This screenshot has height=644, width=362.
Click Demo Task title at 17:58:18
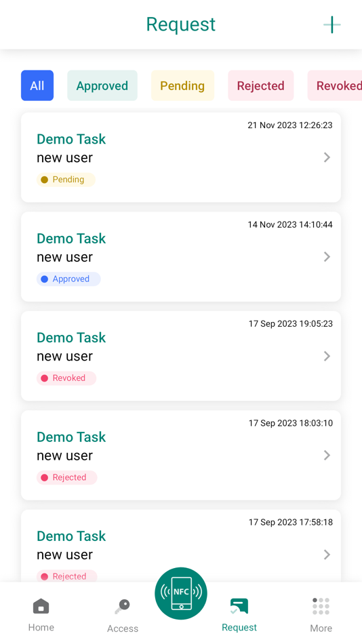(71, 536)
